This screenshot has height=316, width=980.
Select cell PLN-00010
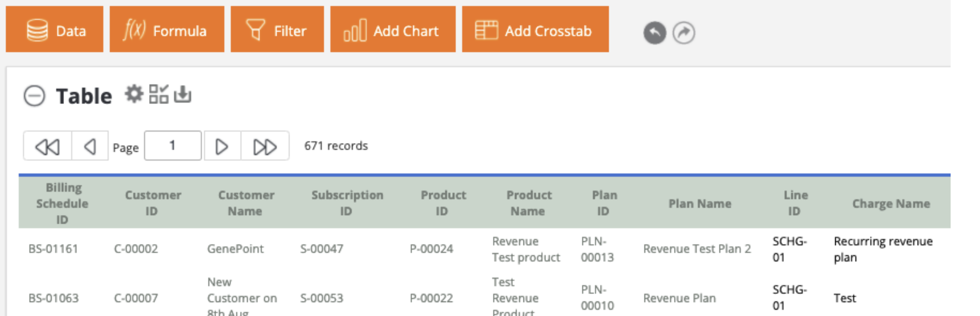[x=597, y=298]
